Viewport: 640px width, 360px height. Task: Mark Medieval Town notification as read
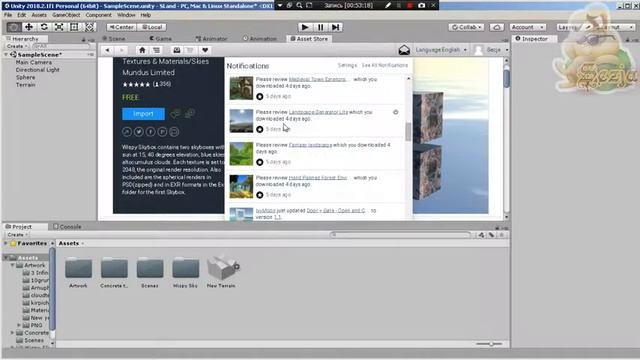coord(260,96)
